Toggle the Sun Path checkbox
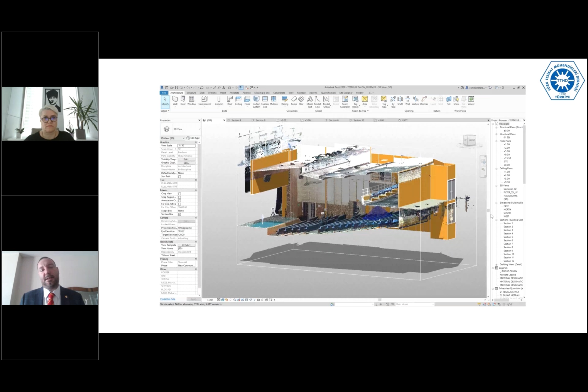The image size is (588, 392). coord(179,177)
